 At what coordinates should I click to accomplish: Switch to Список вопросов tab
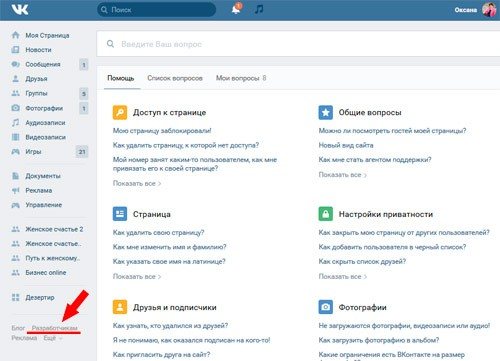tap(175, 78)
